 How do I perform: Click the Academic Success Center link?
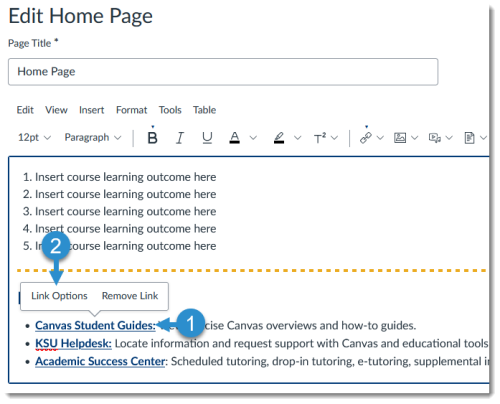(100, 361)
